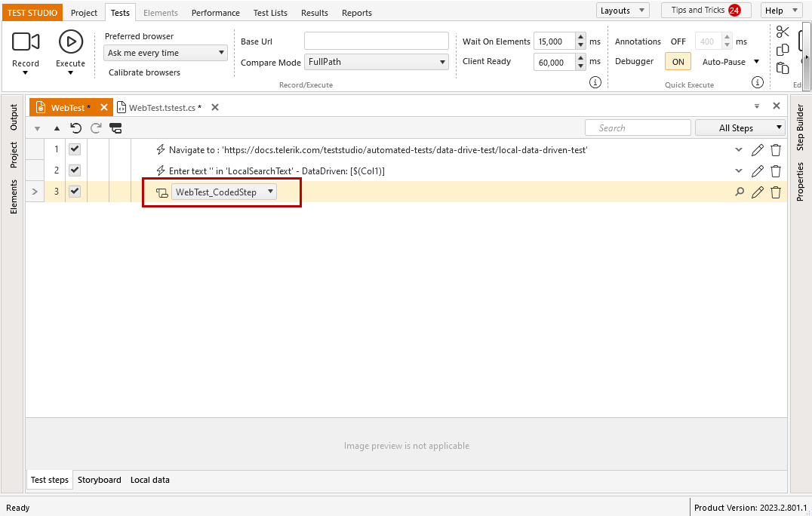The height and width of the screenshot is (516, 812).
Task: Increase Wait On Elements value
Action: tap(580, 37)
